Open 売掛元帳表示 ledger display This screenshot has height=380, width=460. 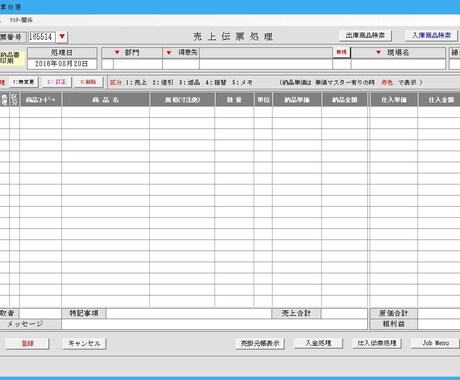click(260, 343)
